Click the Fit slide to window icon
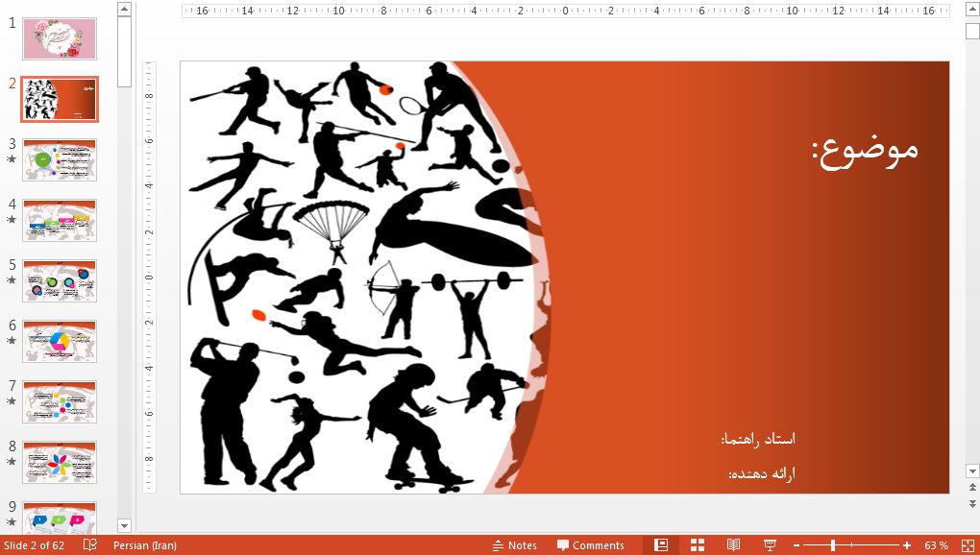The width and height of the screenshot is (980, 555). (966, 545)
